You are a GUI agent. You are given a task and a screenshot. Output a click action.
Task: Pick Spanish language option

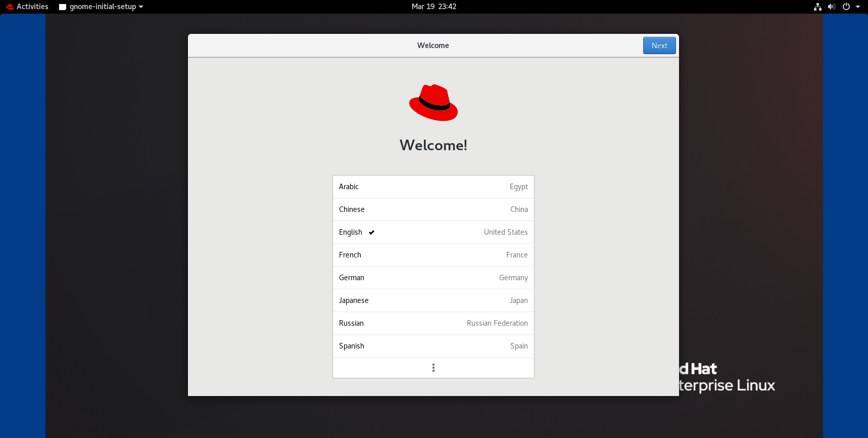pos(433,346)
